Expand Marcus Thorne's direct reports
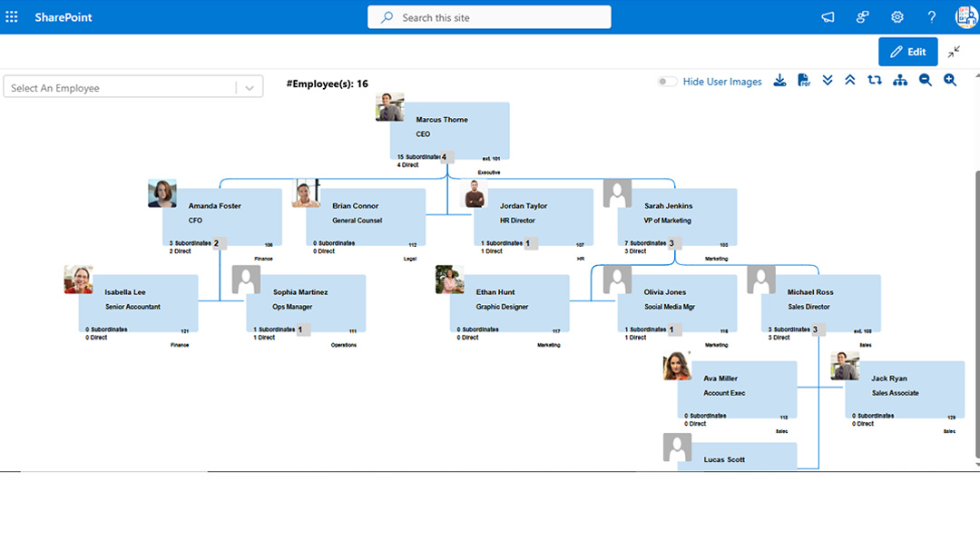The height and width of the screenshot is (551, 980). click(444, 156)
